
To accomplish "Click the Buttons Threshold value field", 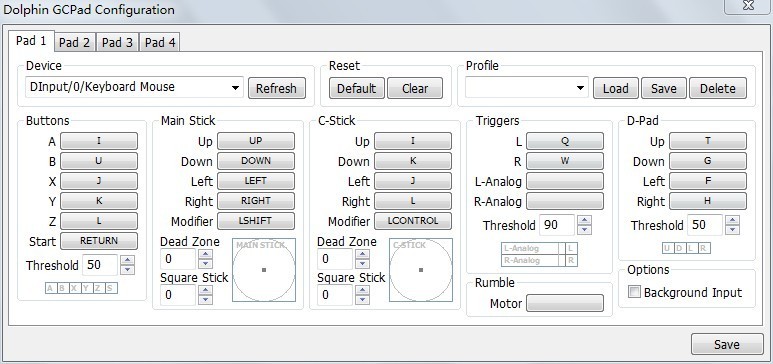I will click(100, 265).
